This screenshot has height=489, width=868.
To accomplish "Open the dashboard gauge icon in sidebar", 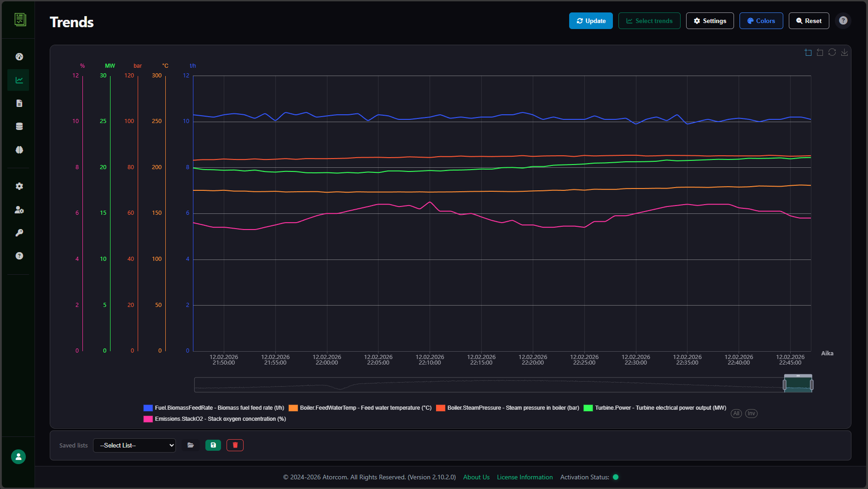I will click(x=19, y=57).
